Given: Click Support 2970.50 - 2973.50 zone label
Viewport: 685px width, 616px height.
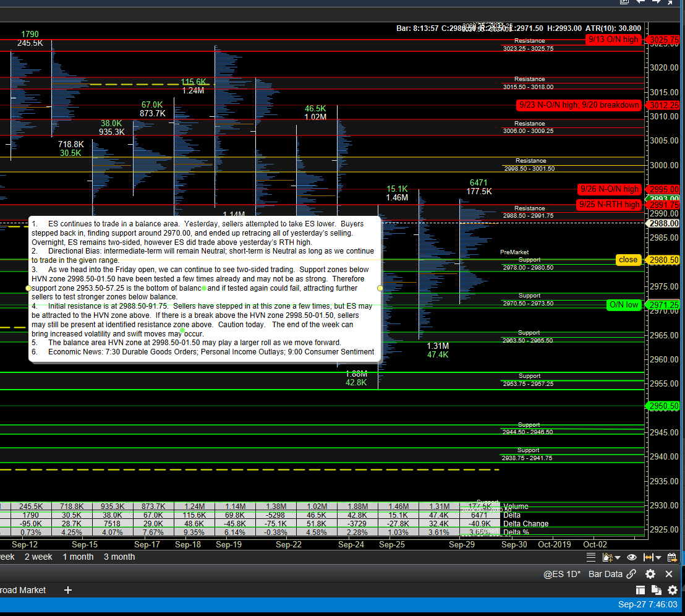Looking at the screenshot, I should coord(529,299).
